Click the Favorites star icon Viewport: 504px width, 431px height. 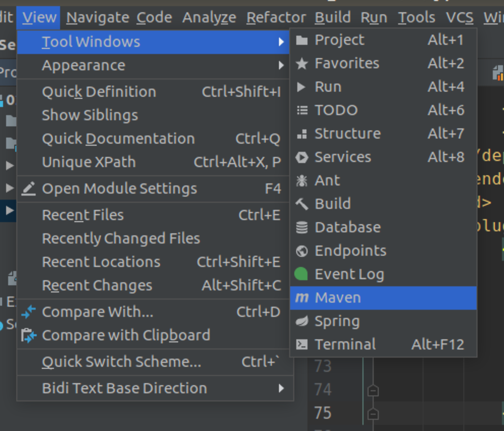[301, 63]
